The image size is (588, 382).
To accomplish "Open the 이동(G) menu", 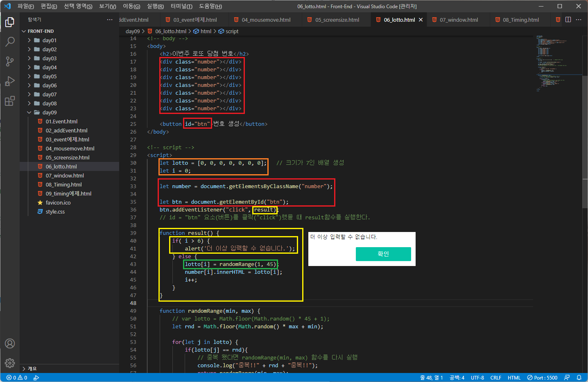I will click(x=131, y=6).
